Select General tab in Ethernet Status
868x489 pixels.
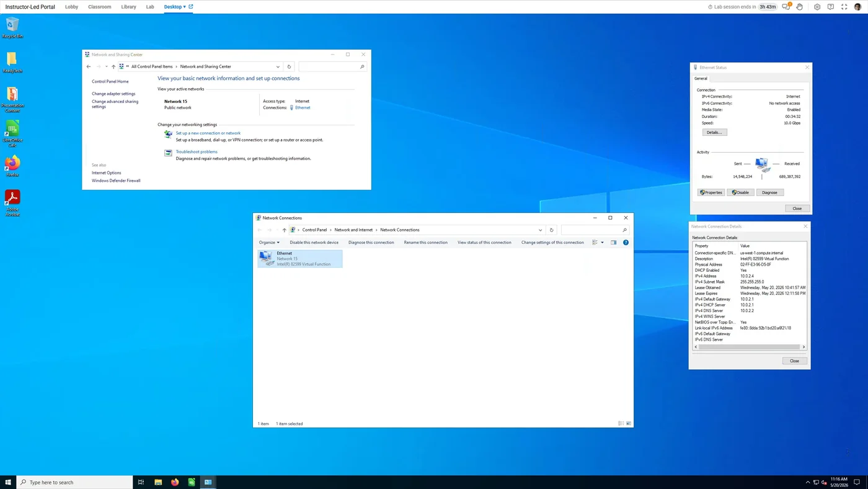(x=701, y=79)
